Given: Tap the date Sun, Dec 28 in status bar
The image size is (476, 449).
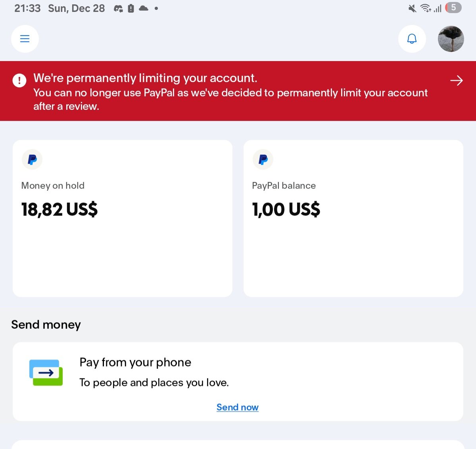Looking at the screenshot, I should [x=77, y=8].
